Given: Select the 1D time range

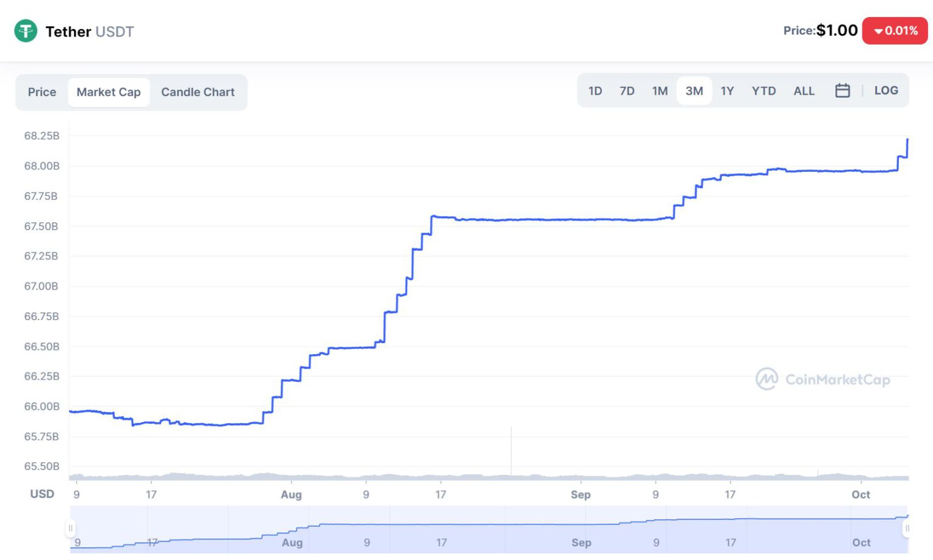Looking at the screenshot, I should click(595, 91).
